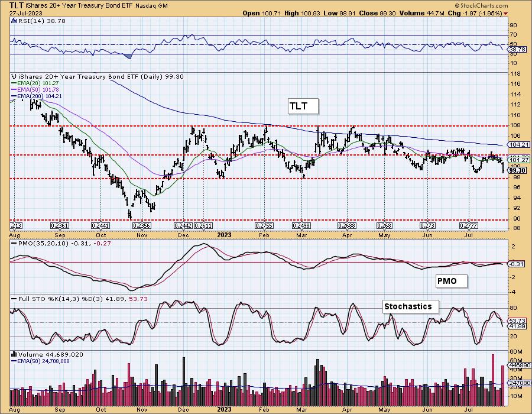Click the 38.78 RSI axis value tag
The width and height of the screenshot is (532, 414).
click(518, 50)
